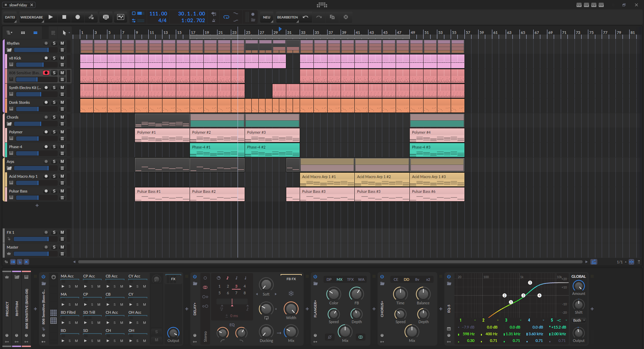Mute the v8 Kick track
644x349 pixels.
(x=62, y=58)
